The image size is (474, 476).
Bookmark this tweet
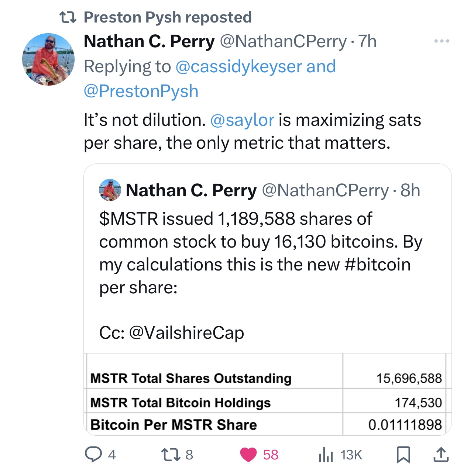tap(403, 455)
